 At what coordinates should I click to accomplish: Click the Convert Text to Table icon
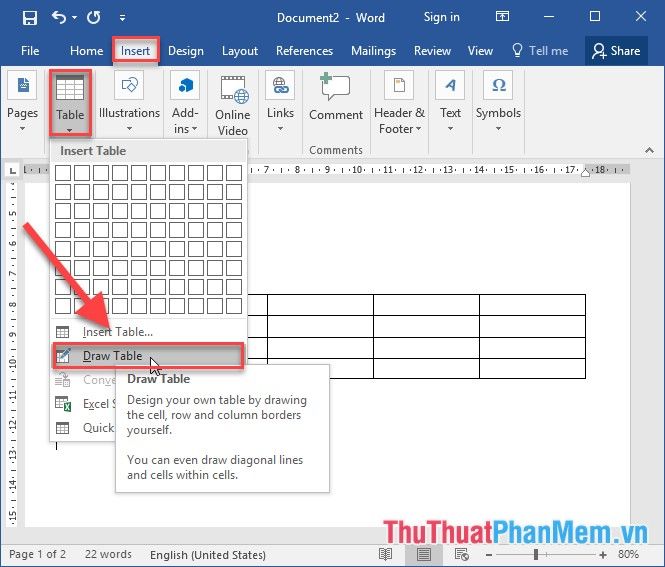pyautogui.click(x=62, y=380)
